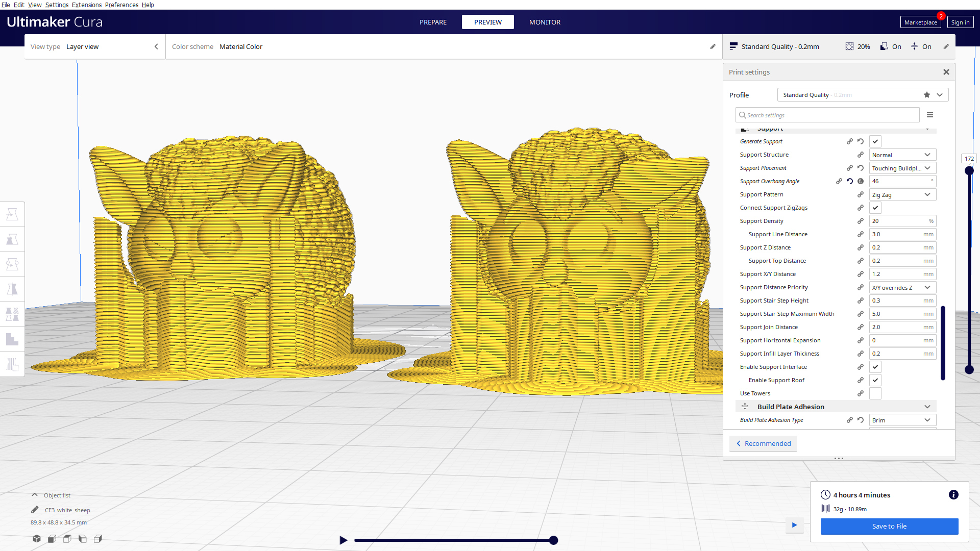The image size is (980, 551).
Task: Click the layer slider handle at 172
Action: [969, 170]
